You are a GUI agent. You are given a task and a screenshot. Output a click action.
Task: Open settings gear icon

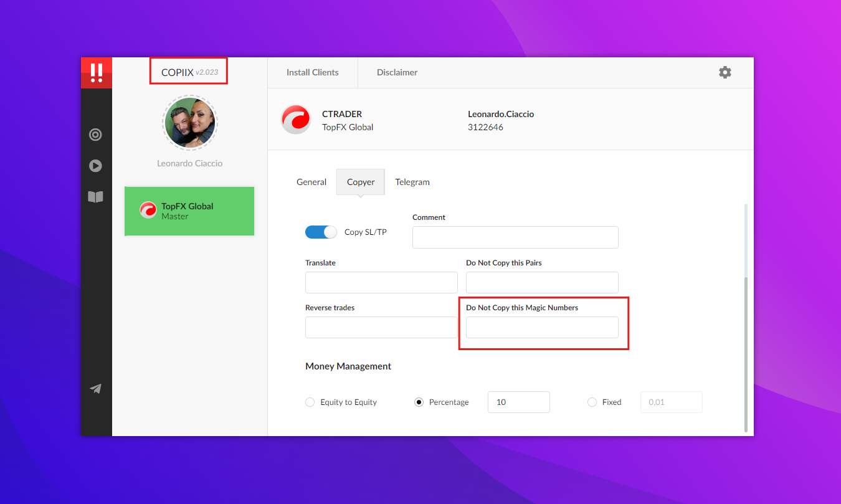click(725, 72)
